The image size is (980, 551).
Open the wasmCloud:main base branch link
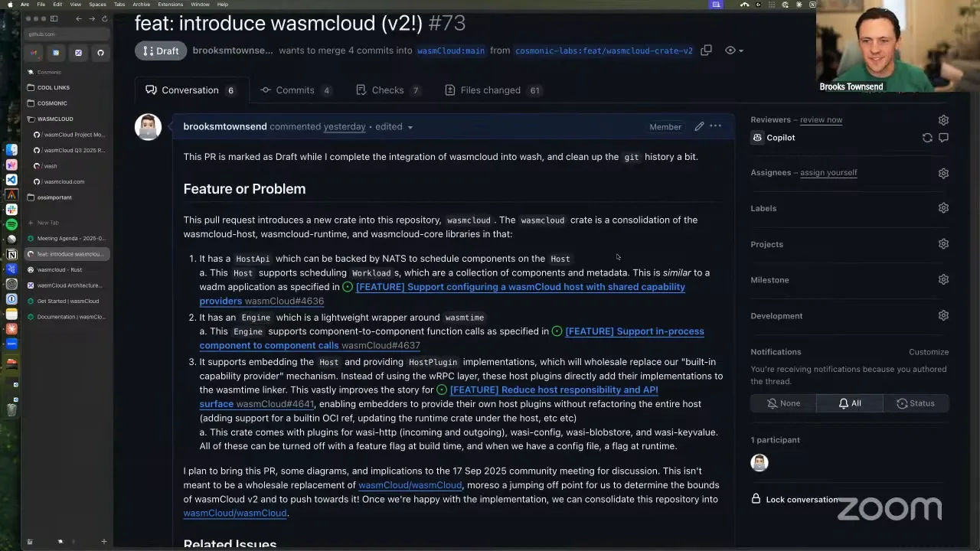(451, 51)
